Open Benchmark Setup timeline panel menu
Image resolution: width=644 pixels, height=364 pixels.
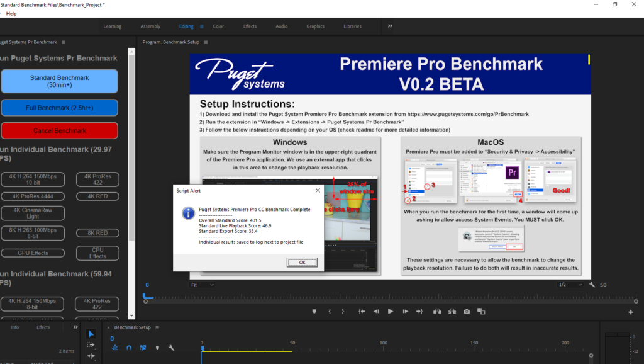[x=157, y=328]
